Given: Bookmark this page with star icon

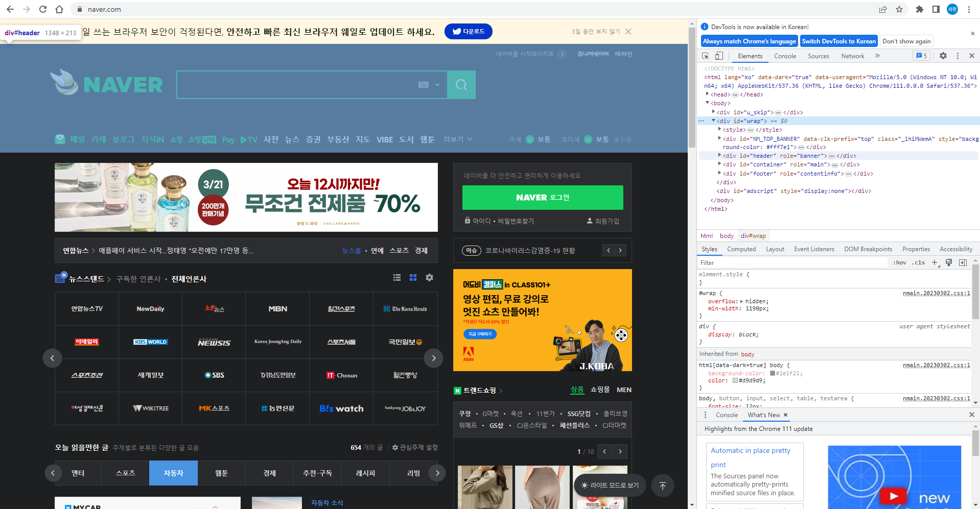Looking at the screenshot, I should tap(899, 9).
